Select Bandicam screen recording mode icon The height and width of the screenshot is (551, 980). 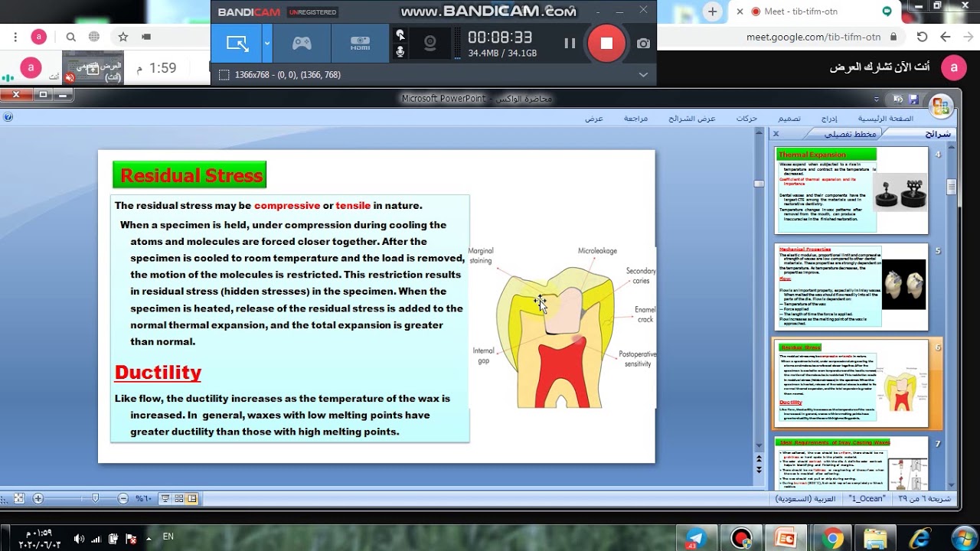[237, 44]
